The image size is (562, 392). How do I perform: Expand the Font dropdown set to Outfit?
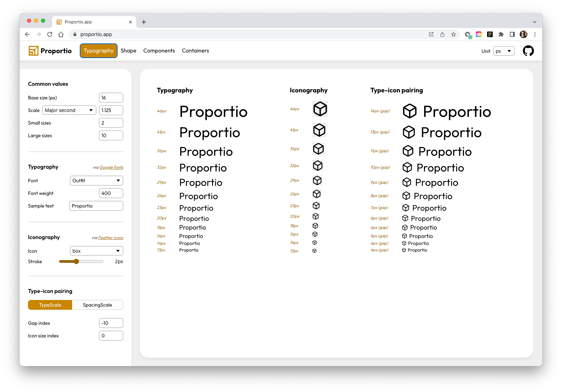point(97,181)
